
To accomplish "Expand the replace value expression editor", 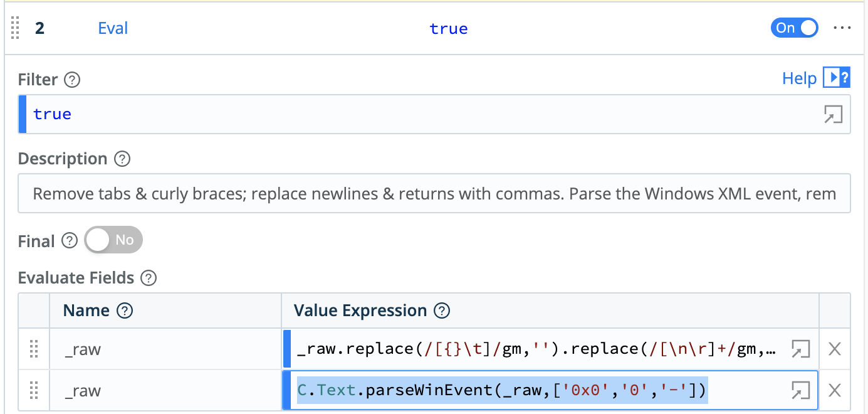I will [800, 349].
